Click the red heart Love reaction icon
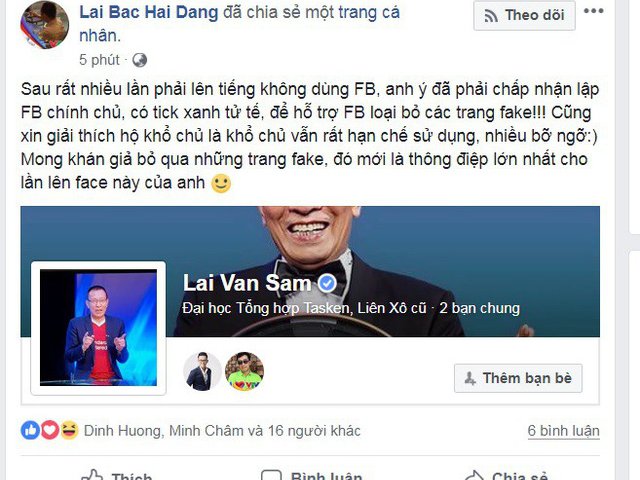This screenshot has height=480, width=640. (x=50, y=430)
